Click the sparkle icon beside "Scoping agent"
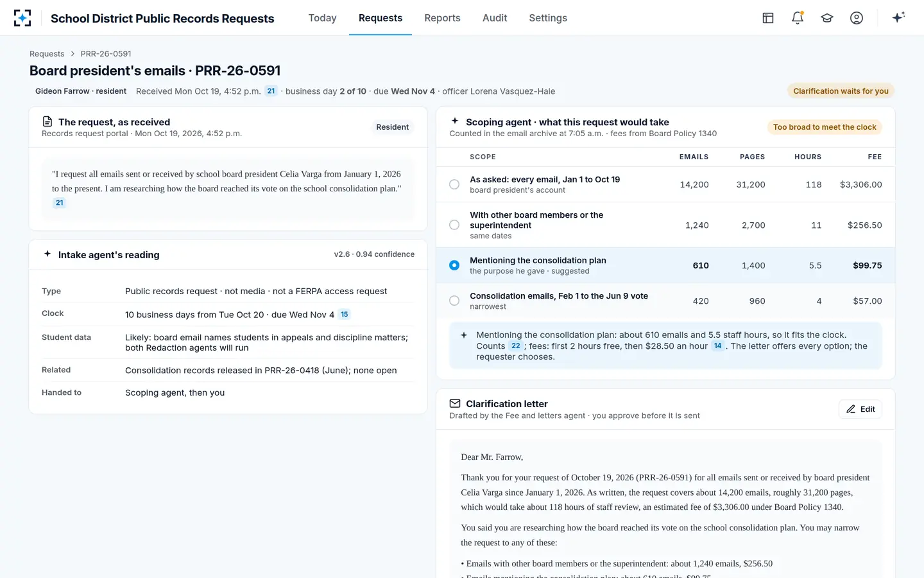 pyautogui.click(x=455, y=121)
